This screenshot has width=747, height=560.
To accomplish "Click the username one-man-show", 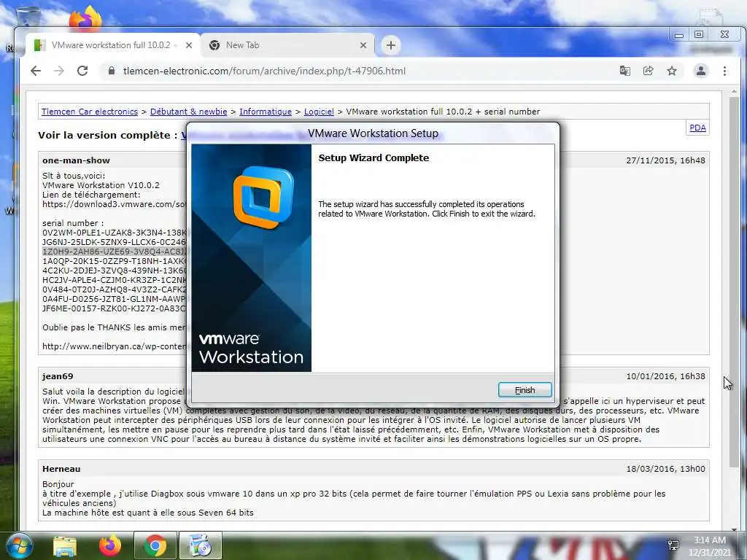I will pyautogui.click(x=76, y=160).
